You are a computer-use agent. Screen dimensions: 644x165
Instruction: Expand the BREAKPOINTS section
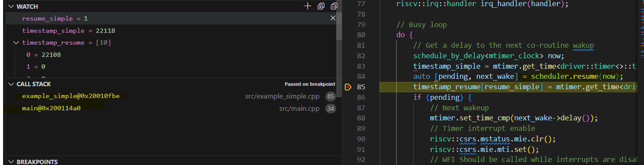tap(11, 161)
